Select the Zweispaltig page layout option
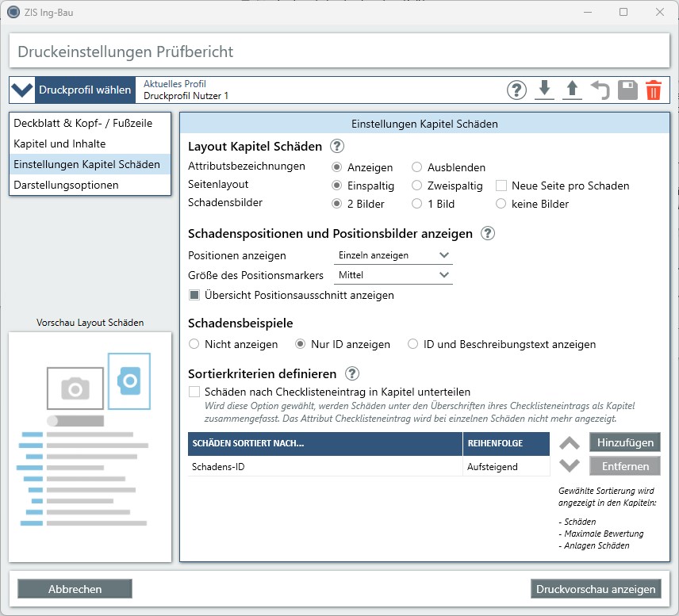 (417, 186)
